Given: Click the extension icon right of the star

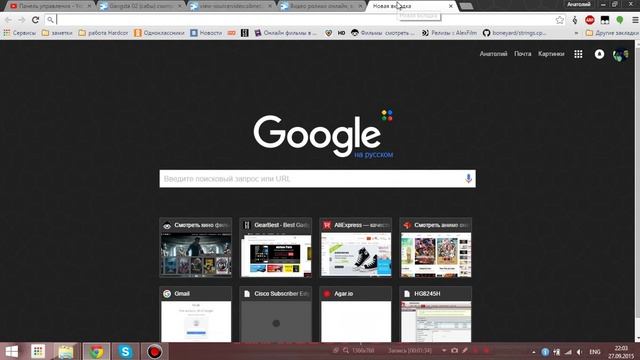Looking at the screenshot, I should coord(575,20).
